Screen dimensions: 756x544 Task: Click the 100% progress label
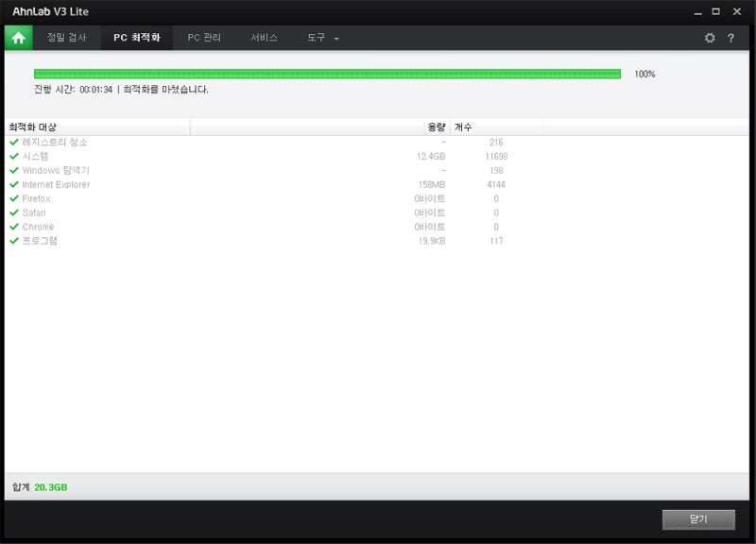tap(644, 74)
